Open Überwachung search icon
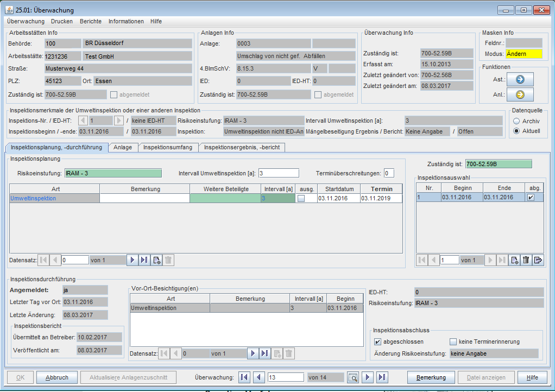555x392 pixels. point(353,377)
